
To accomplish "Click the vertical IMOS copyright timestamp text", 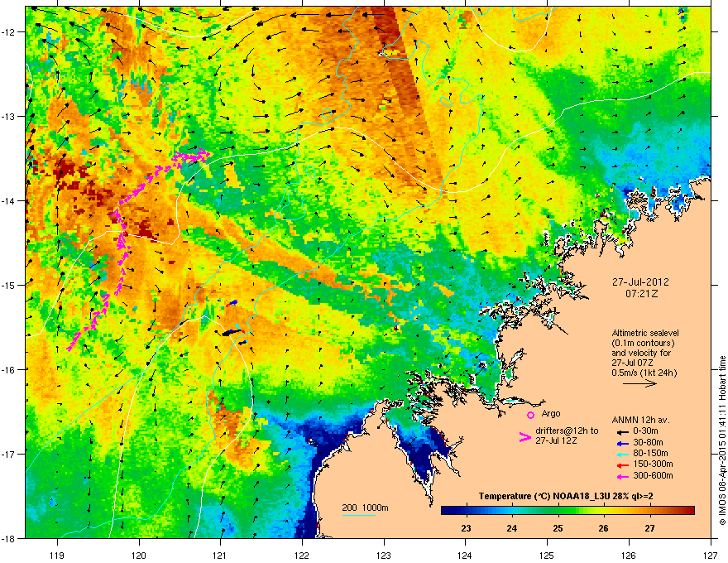I will tap(722, 440).
